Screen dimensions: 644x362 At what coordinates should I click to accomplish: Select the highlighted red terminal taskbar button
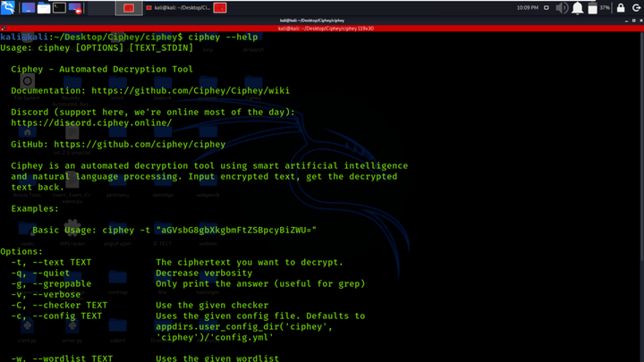tap(131, 7)
